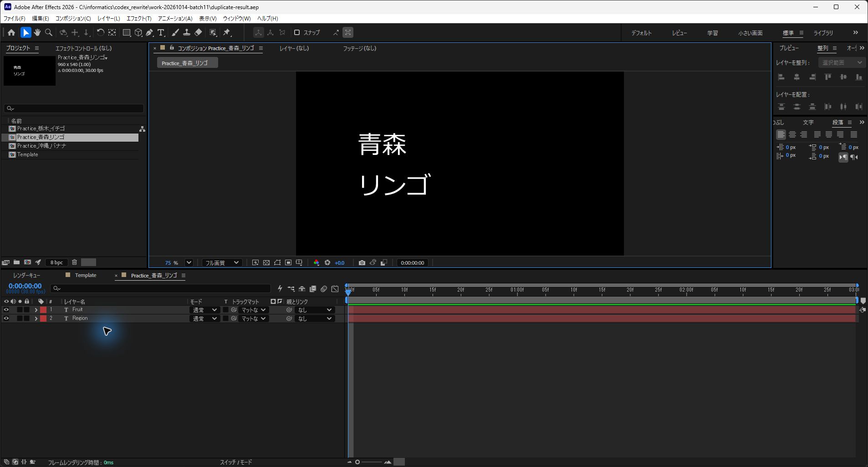868x467 pixels.
Task: Open the エフェクトコントロール panel tab
Action: click(83, 48)
